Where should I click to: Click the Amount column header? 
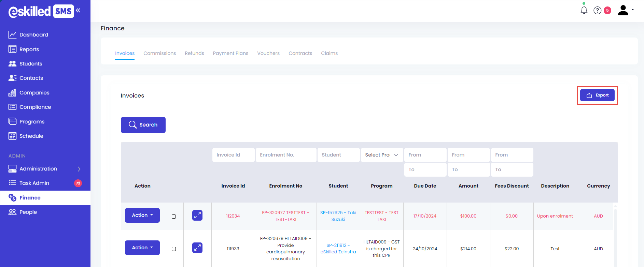click(x=468, y=186)
